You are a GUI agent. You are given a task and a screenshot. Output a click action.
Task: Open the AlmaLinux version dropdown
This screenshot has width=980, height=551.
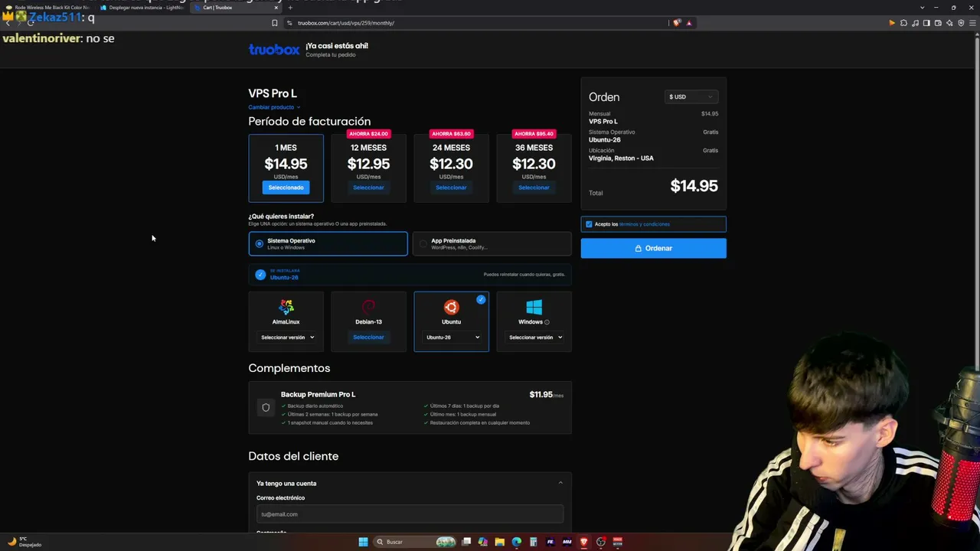click(286, 337)
